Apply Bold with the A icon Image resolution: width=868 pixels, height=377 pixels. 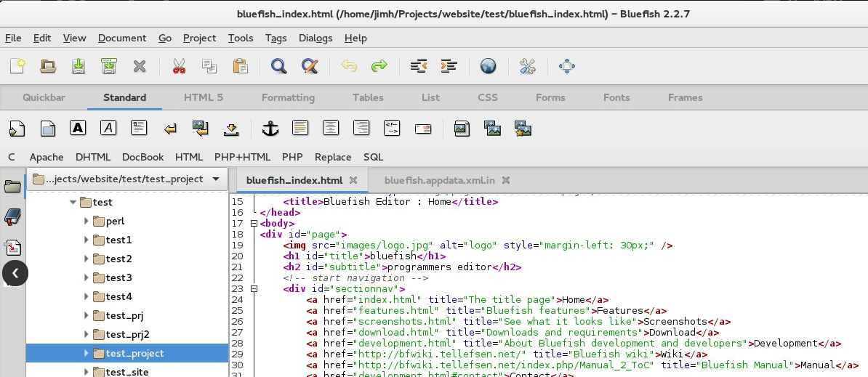click(x=78, y=129)
